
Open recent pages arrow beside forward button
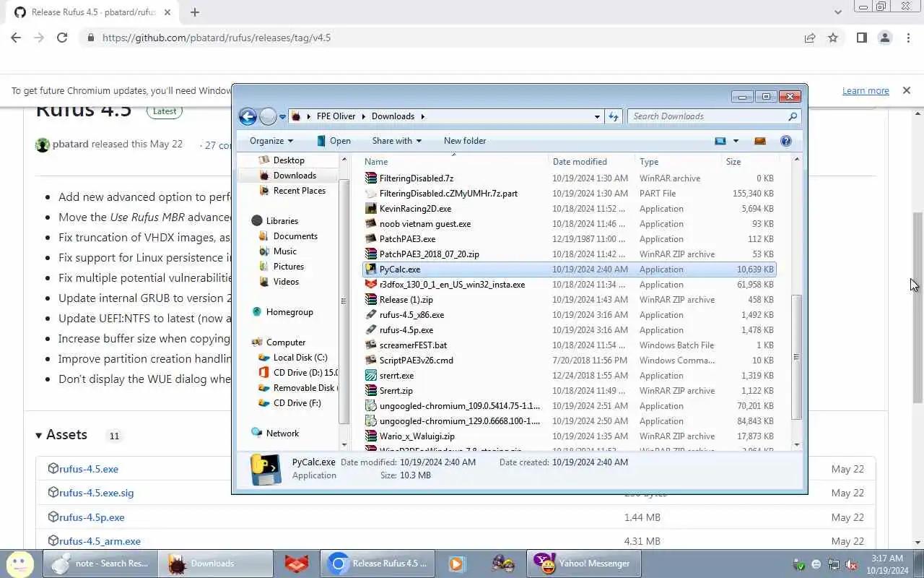coord(282,116)
